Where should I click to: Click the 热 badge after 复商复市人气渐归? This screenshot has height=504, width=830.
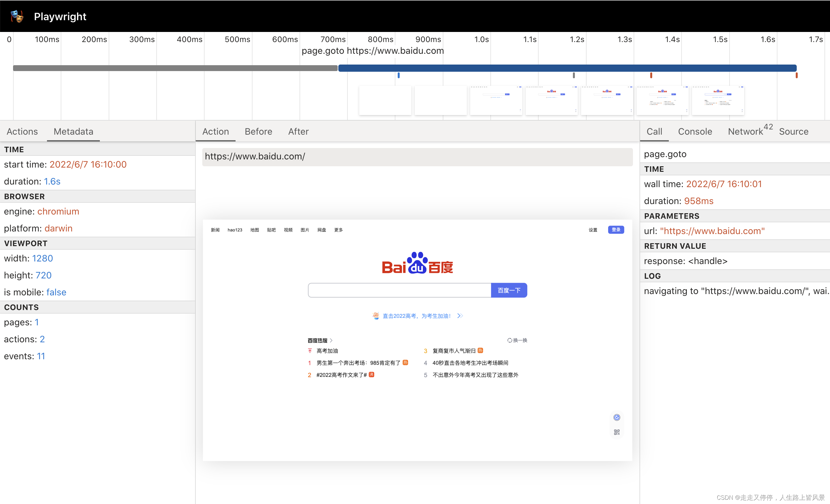tap(480, 350)
